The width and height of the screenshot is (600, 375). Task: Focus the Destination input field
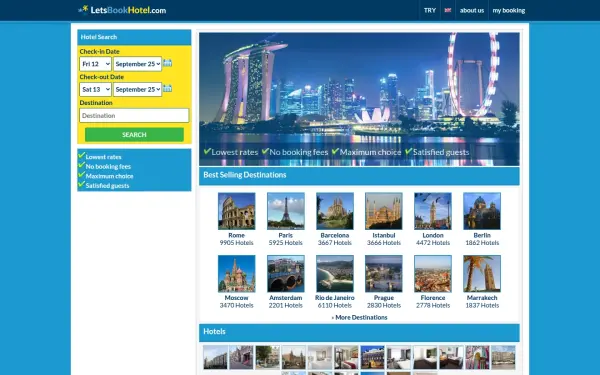tap(134, 116)
